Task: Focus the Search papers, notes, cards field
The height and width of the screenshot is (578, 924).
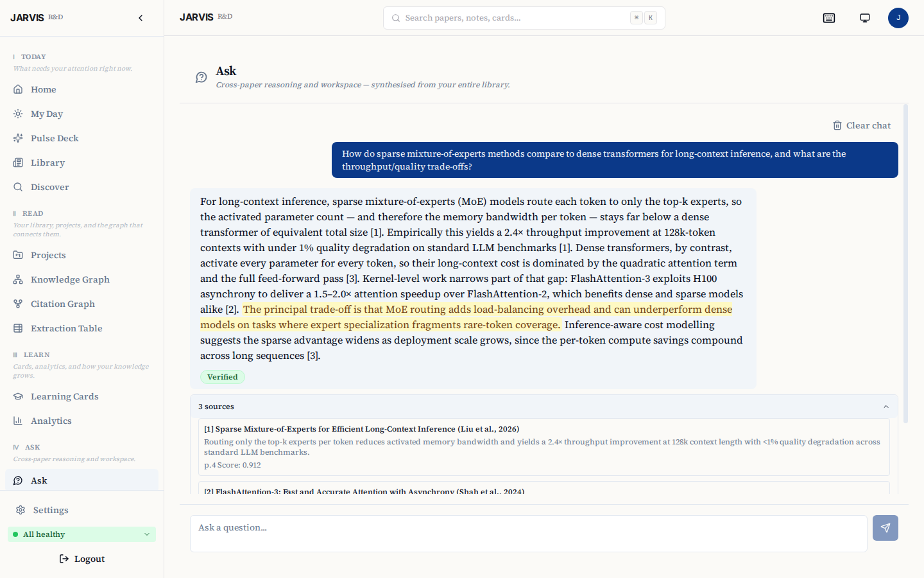Action: 524,18
